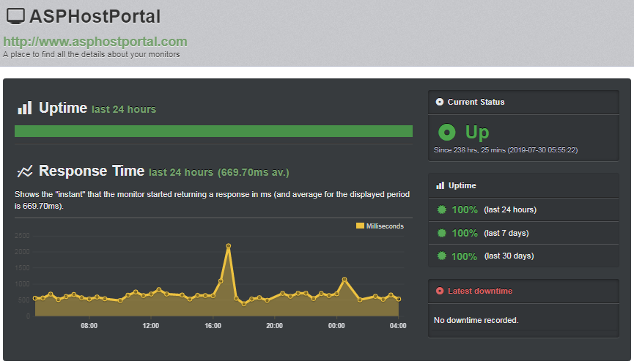Toggle the Milliseconds legend swatch
Image resolution: width=634 pixels, height=364 pixels.
[x=360, y=226]
